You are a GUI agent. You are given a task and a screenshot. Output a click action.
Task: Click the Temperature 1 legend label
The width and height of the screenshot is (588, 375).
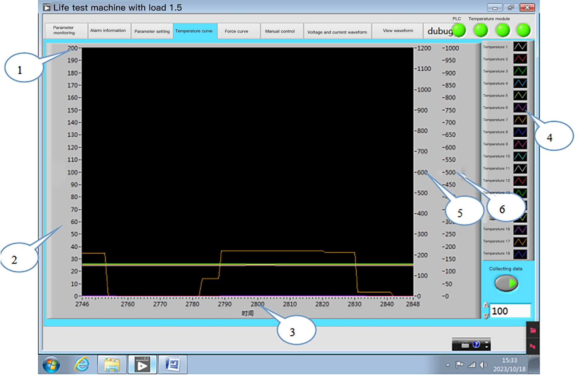[x=495, y=47]
